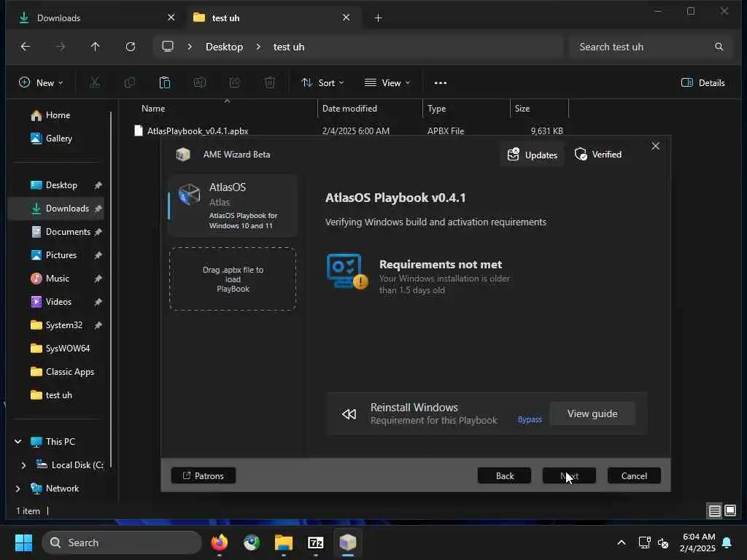The width and height of the screenshot is (747, 560).
Task: Switch to details list view layout
Action: pos(715,511)
